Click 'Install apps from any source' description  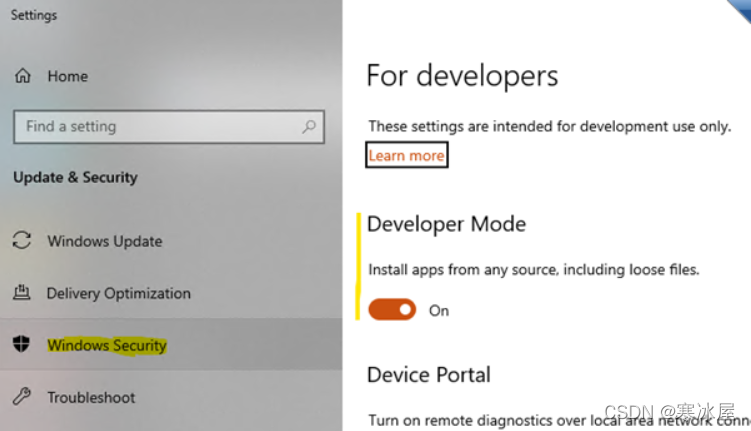click(x=534, y=270)
